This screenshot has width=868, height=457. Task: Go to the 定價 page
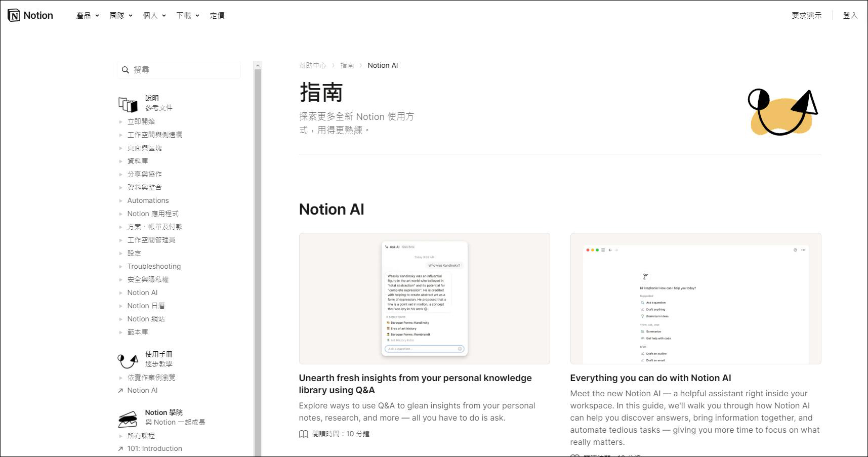click(x=217, y=16)
